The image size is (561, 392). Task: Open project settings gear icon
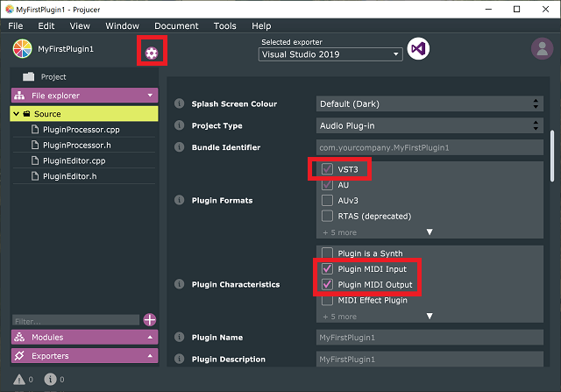(152, 53)
